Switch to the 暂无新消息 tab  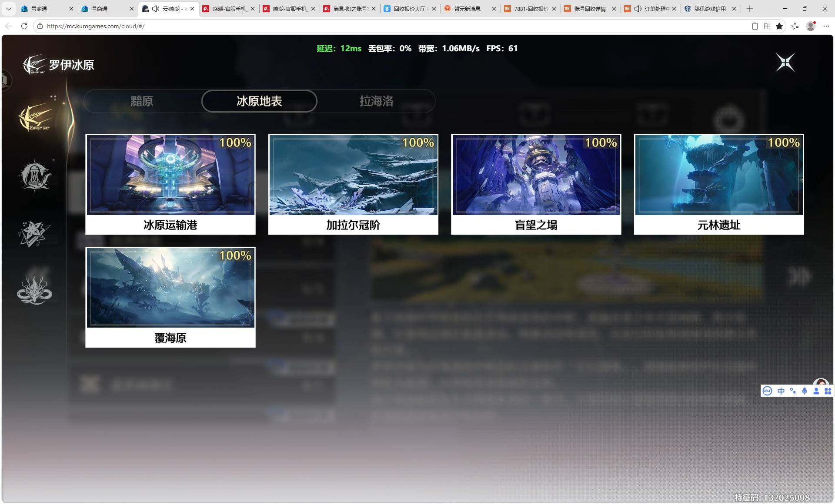pyautogui.click(x=470, y=9)
